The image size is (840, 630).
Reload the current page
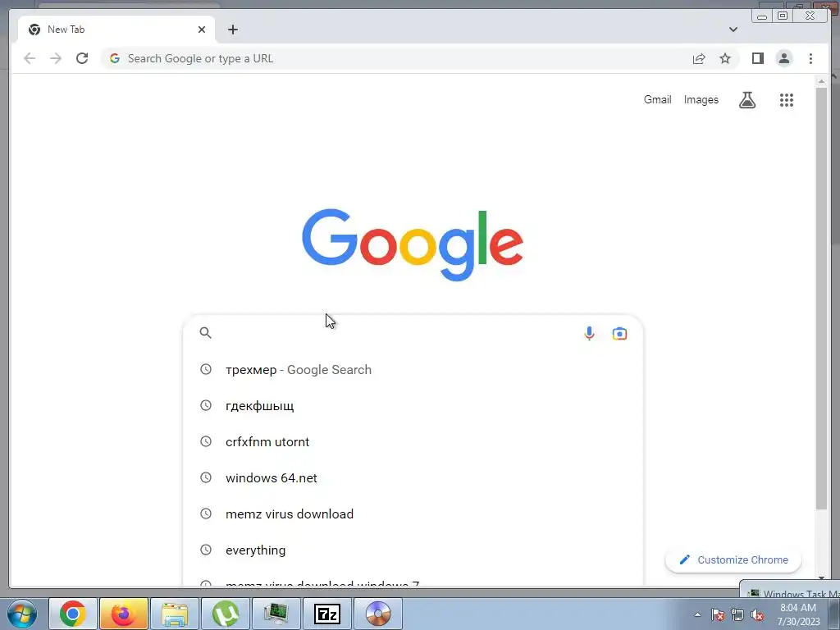coord(82,58)
